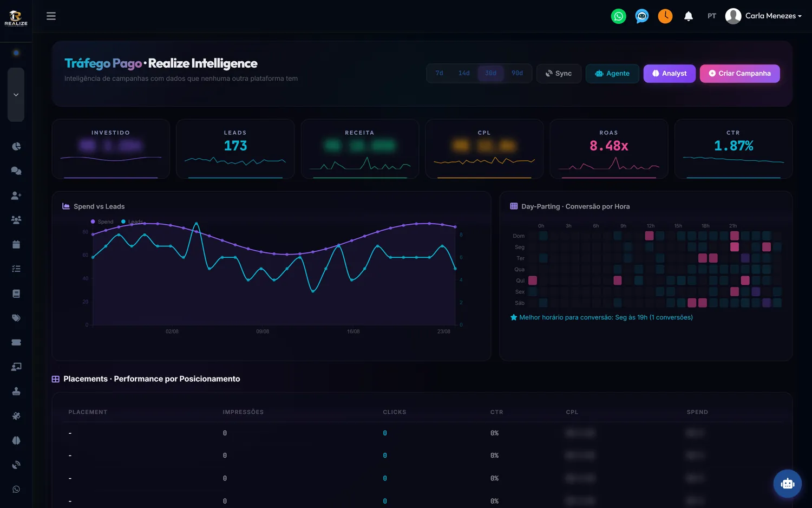Click the CTR 1.87% metric card
Image resolution: width=812 pixels, height=508 pixels.
click(x=734, y=149)
